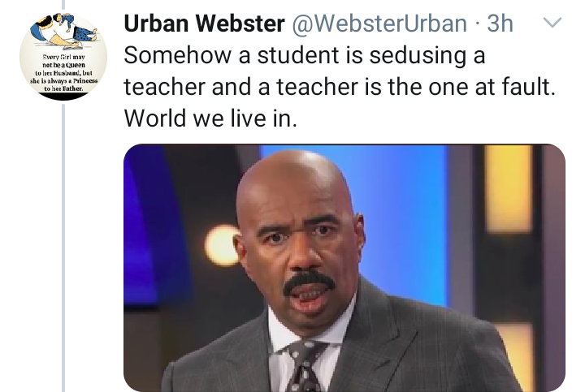This screenshot has height=392, width=585.
Task: Go to profile via the bold author name
Action: pos(204,24)
